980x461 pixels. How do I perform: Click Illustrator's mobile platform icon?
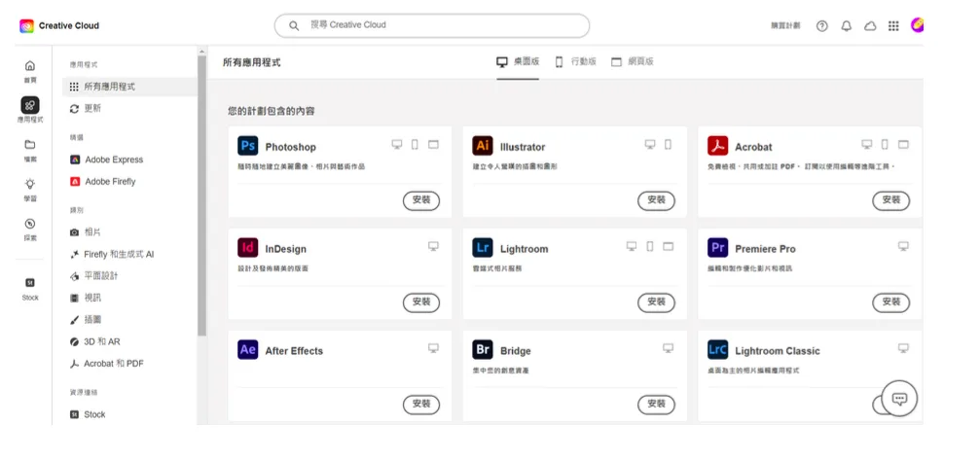click(668, 144)
